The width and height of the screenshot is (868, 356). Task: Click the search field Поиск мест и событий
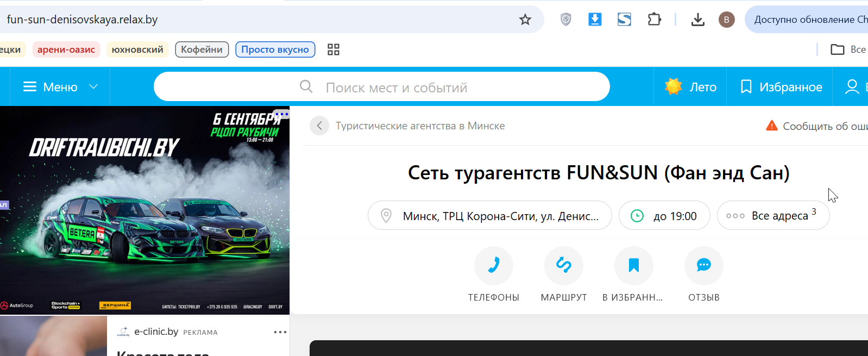(x=382, y=87)
